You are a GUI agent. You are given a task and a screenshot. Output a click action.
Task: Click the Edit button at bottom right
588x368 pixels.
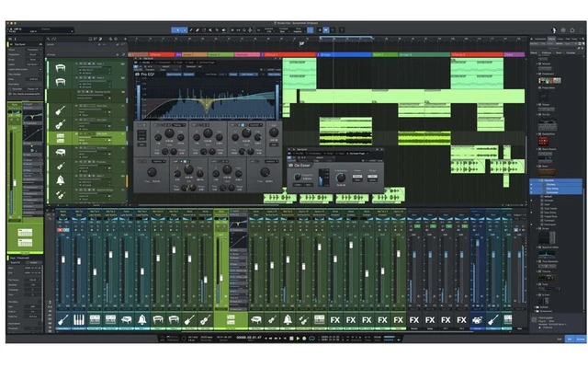pyautogui.click(x=560, y=339)
